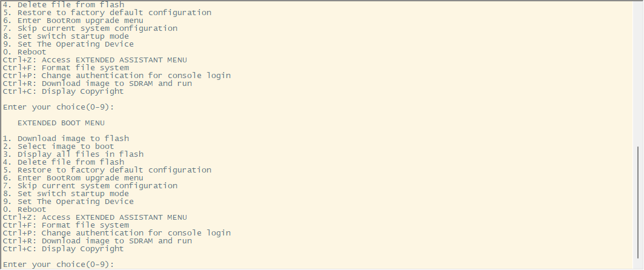Image resolution: width=644 pixels, height=270 pixels.
Task: Click the last "7. Skip current system configuration"
Action: (90, 186)
